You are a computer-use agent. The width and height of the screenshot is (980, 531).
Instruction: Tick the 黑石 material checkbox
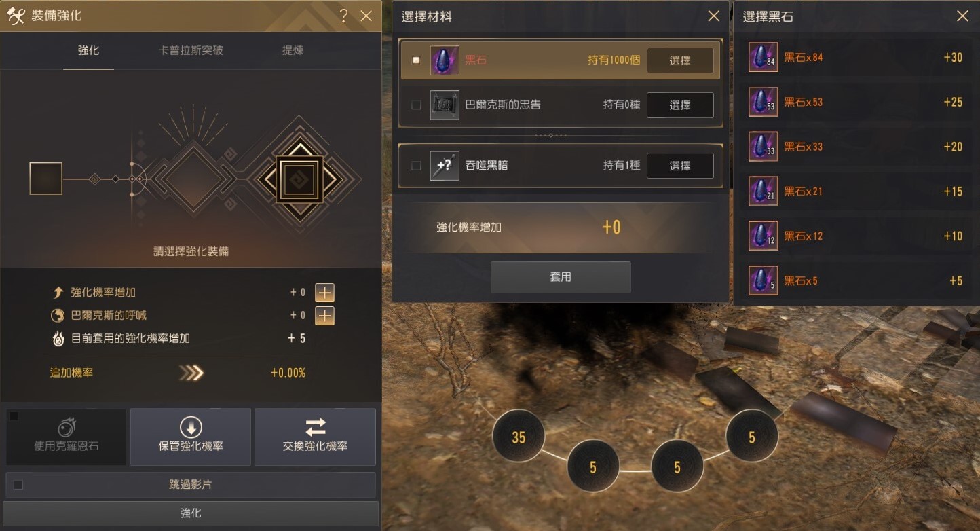point(416,60)
